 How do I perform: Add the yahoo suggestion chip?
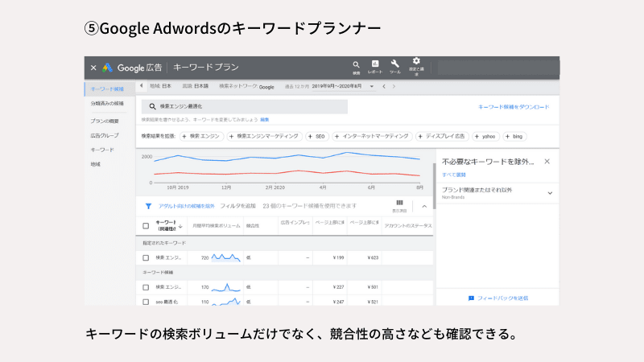point(485,136)
